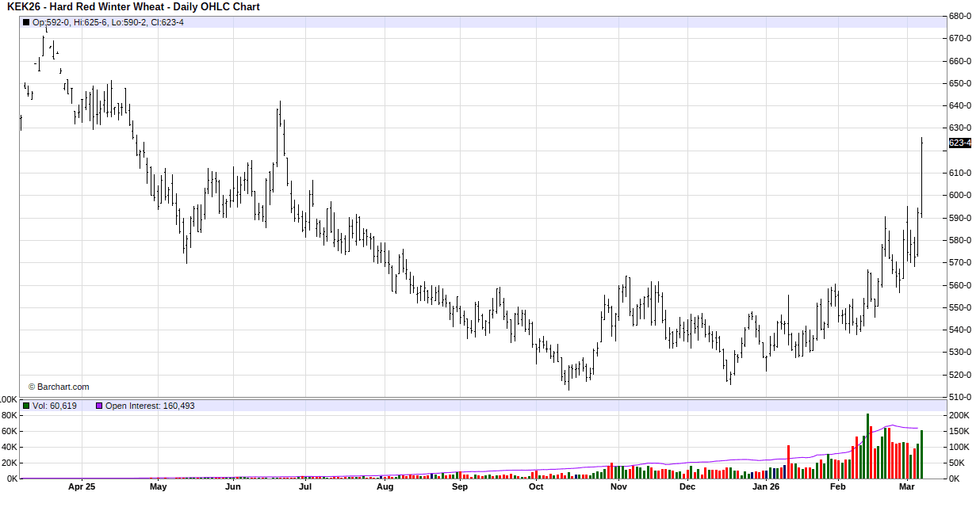This screenshot has height=511, width=980.
Task: Select the Jan 26 date axis label
Action: tap(765, 487)
